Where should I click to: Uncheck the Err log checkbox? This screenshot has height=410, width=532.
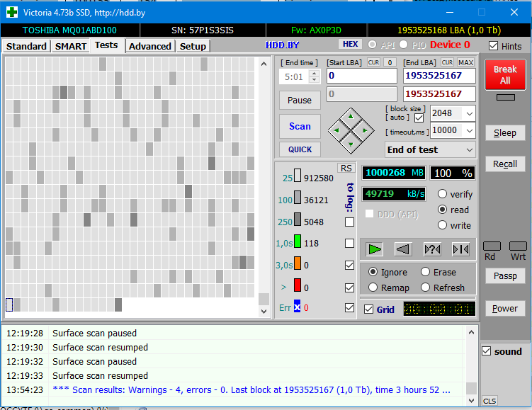[349, 307]
